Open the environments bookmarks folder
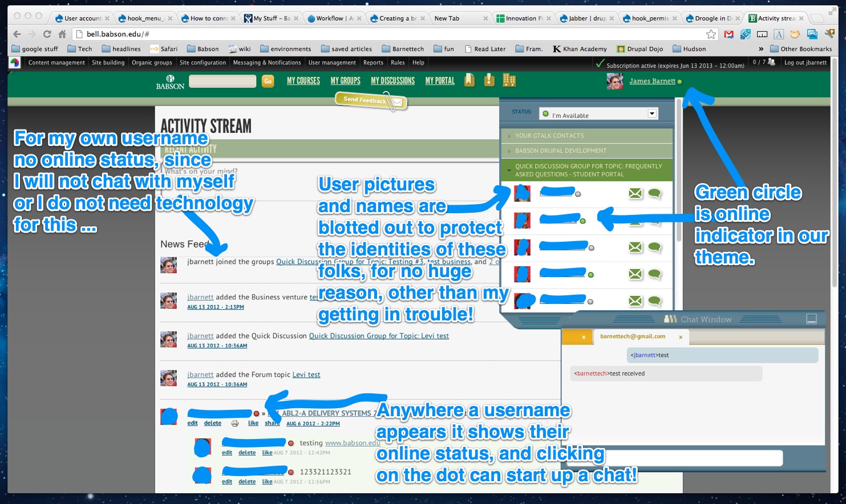 click(286, 49)
